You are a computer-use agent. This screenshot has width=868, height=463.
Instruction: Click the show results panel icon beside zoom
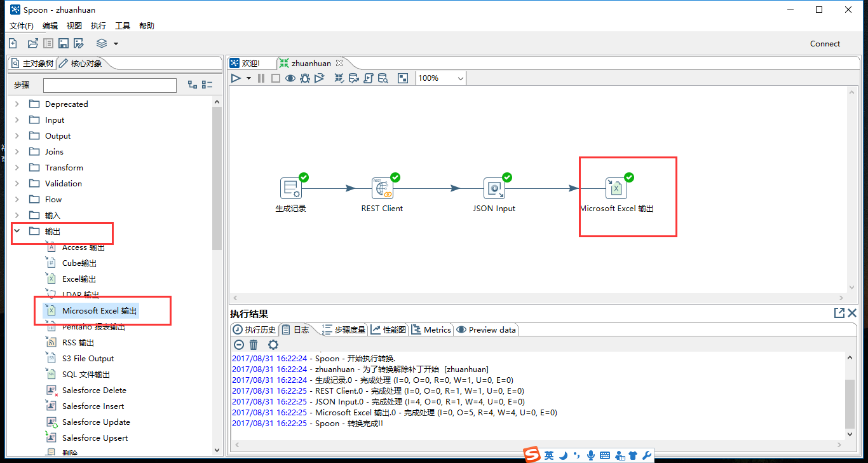pos(402,78)
